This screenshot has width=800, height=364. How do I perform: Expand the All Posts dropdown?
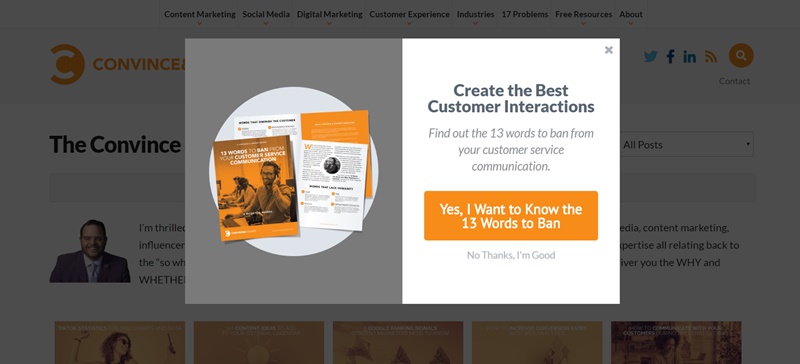(x=687, y=144)
